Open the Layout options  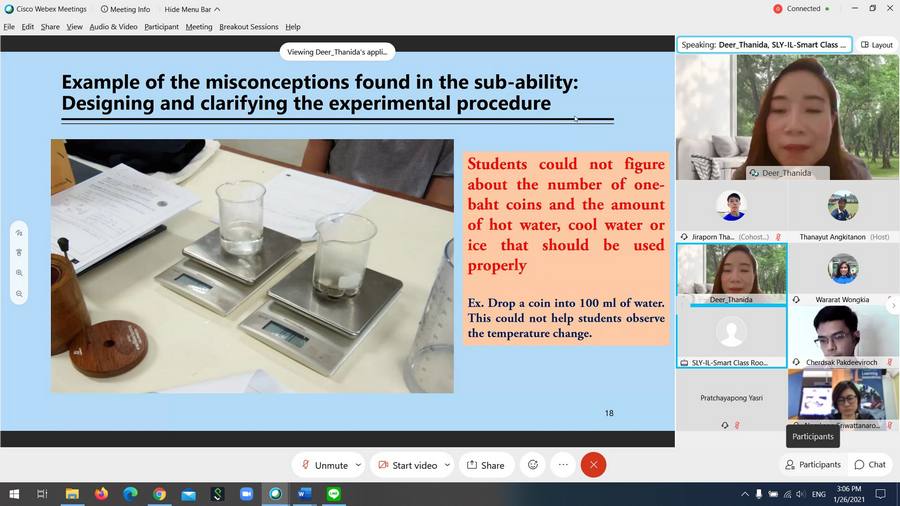tap(875, 45)
